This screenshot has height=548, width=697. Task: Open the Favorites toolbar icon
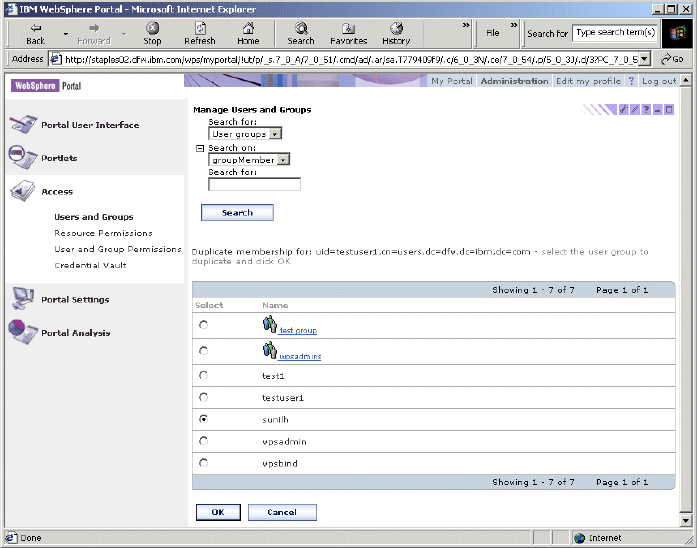[348, 30]
